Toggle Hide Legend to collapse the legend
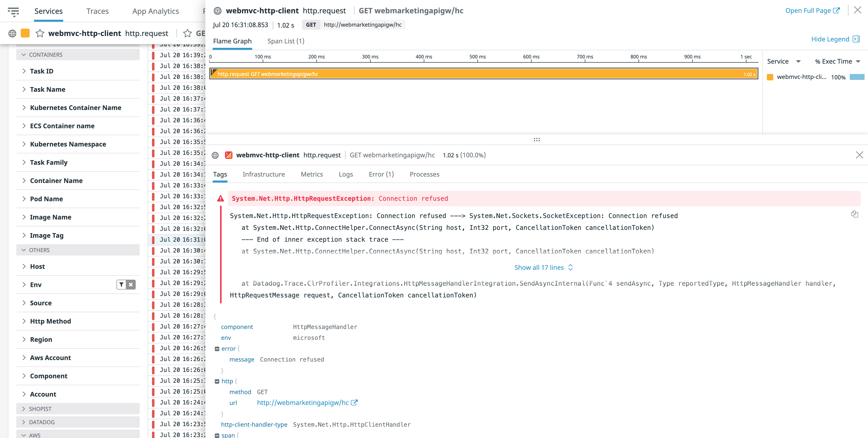Screen dimensions: 868x438 tap(830, 39)
